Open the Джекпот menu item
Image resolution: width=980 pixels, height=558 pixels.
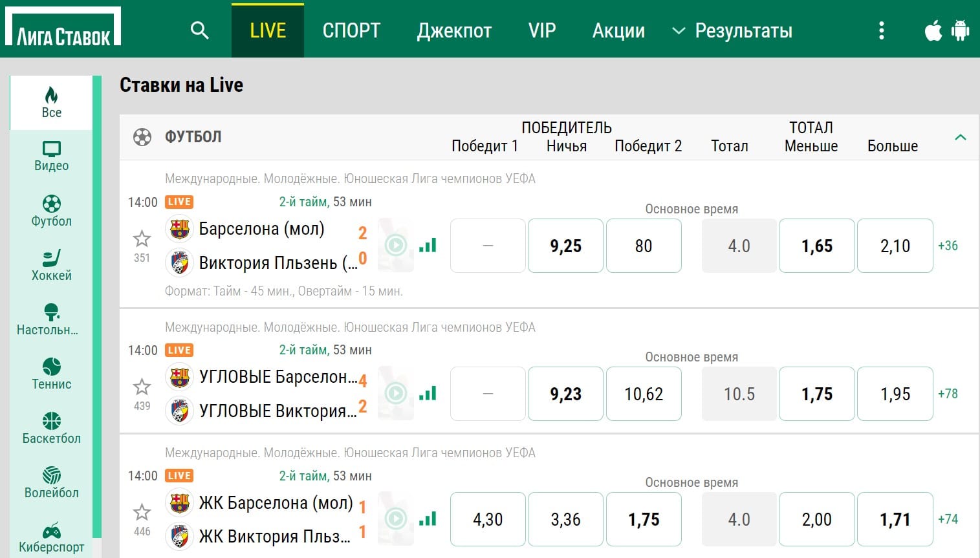tap(454, 30)
